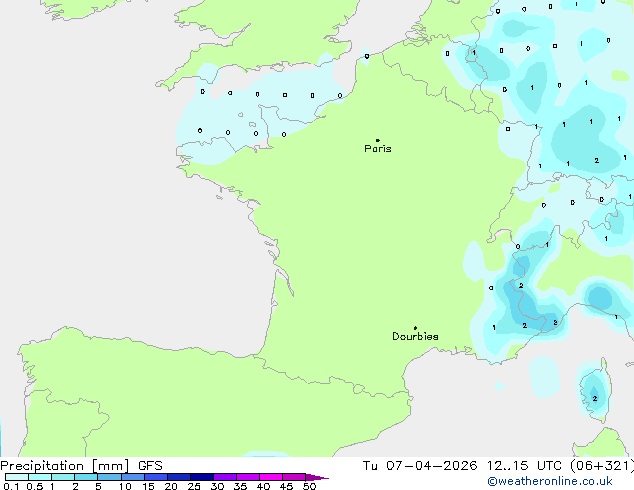Click the '45' legend scale label
This screenshot has height=490, width=634.
286,486
